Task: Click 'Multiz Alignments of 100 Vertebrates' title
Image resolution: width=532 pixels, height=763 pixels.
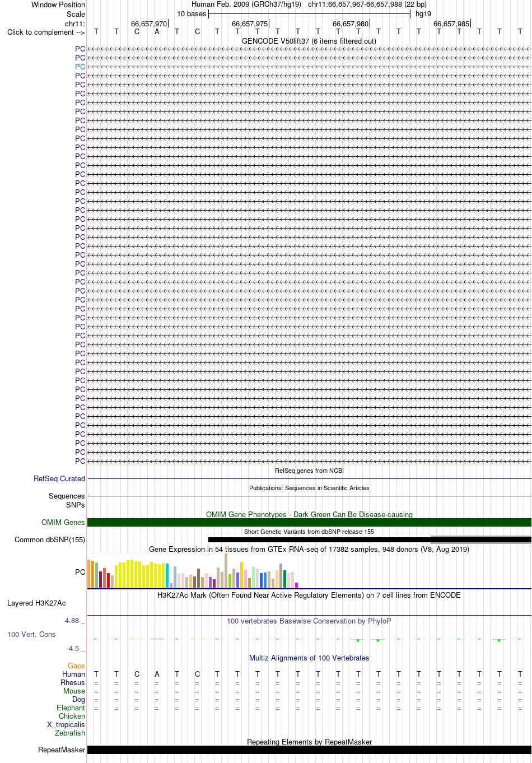Action: [x=309, y=658]
